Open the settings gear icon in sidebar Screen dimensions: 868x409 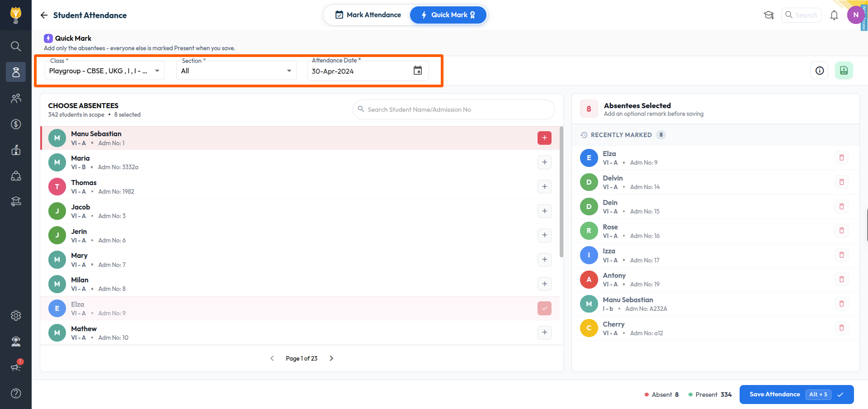tap(16, 315)
